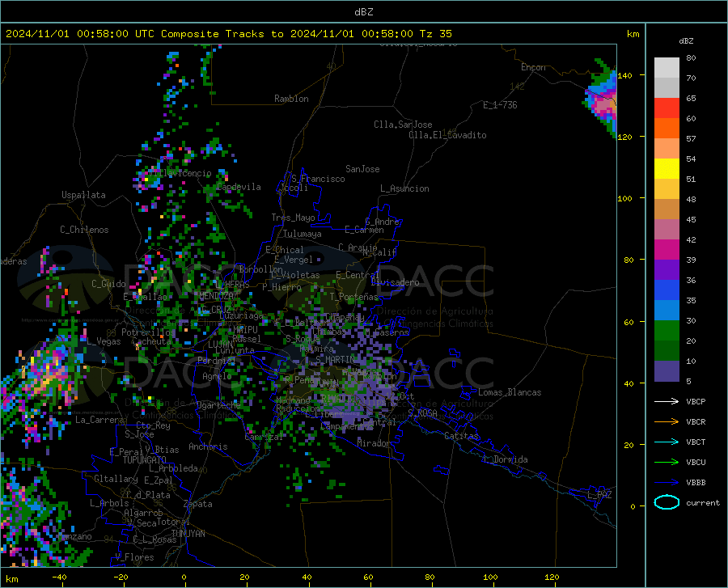728x588 pixels.
Task: Click the 'L_Asuncion' map label
Action: click(404, 188)
